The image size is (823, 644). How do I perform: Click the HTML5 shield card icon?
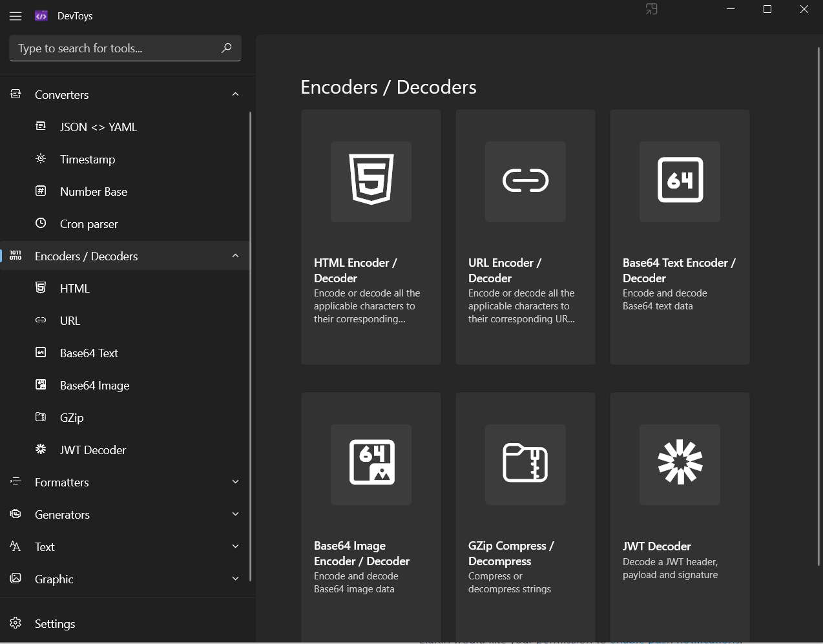pyautogui.click(x=371, y=180)
